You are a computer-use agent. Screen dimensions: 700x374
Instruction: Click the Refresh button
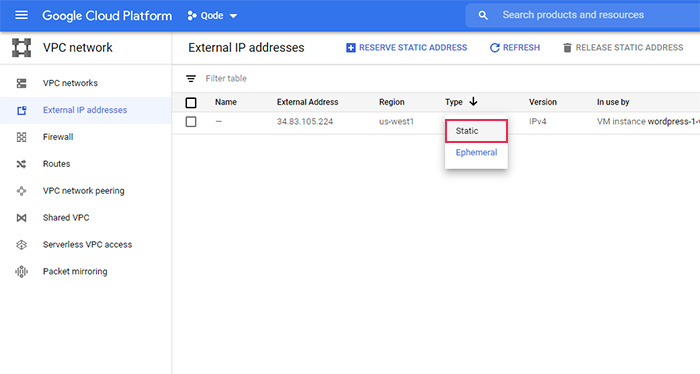tap(515, 47)
